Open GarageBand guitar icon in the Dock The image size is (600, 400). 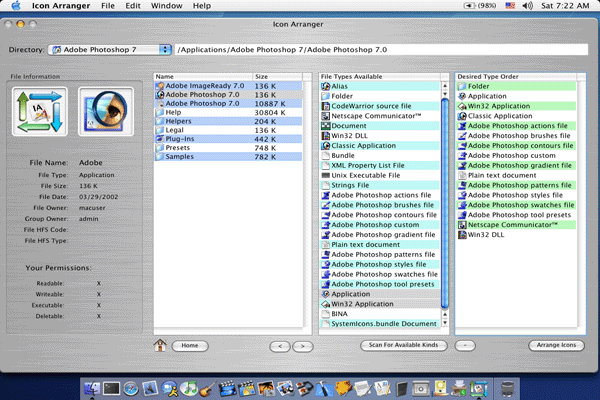(x=207, y=389)
